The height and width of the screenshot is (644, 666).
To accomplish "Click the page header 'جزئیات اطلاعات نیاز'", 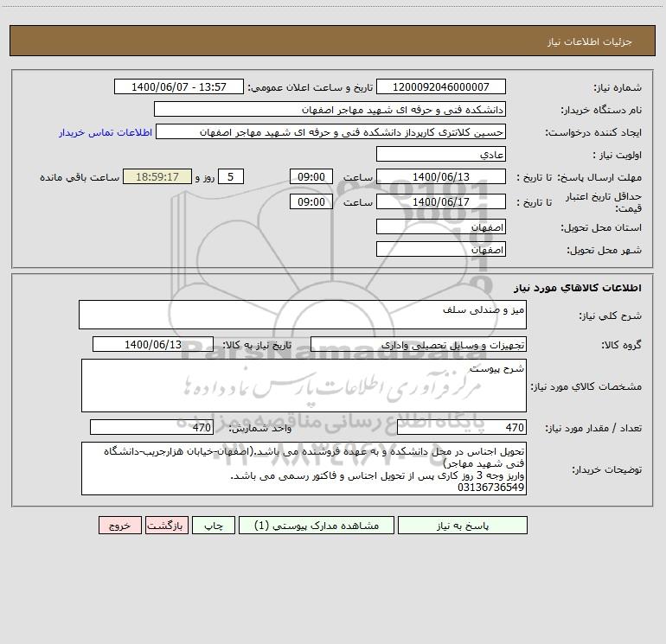I will point(590,41).
